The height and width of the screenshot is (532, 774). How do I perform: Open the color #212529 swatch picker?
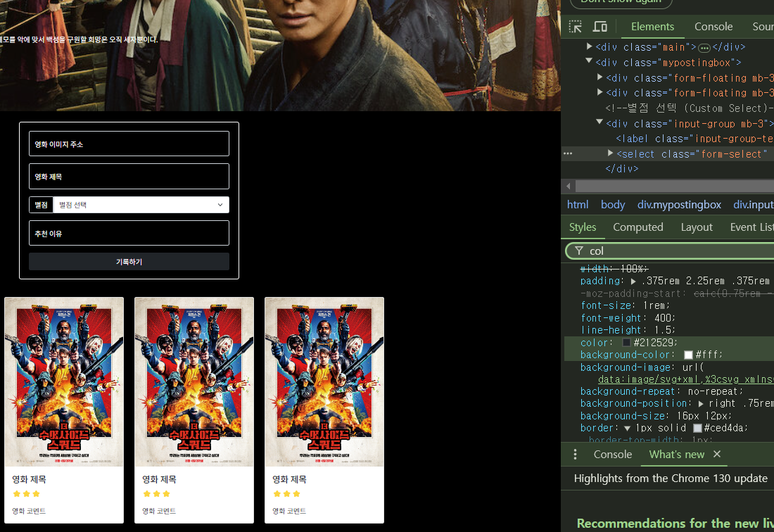tap(626, 343)
